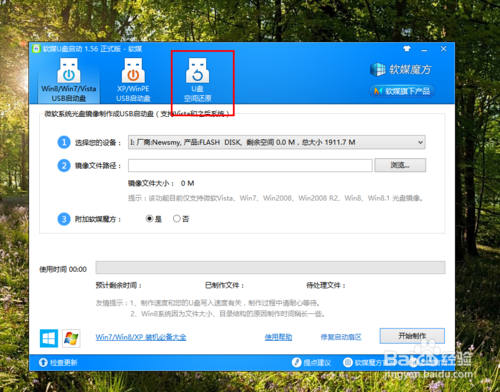Open the U盘空间还原 tab

197,80
